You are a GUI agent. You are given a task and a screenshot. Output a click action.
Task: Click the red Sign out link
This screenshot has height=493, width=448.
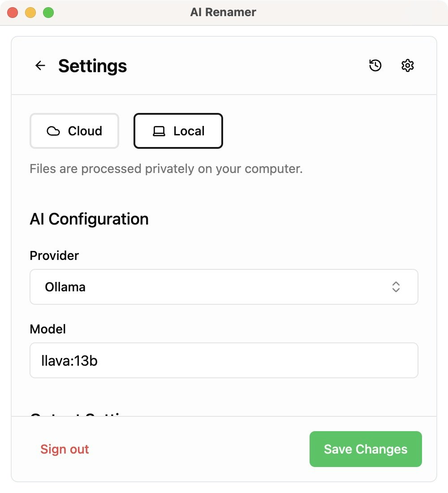tap(65, 449)
